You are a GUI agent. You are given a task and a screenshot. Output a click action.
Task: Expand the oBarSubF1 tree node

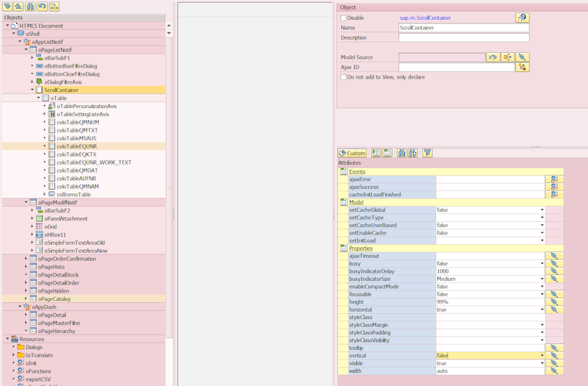32,58
